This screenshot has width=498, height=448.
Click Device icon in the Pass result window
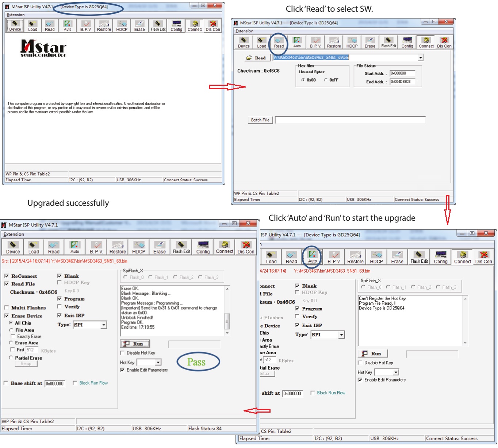(13, 247)
